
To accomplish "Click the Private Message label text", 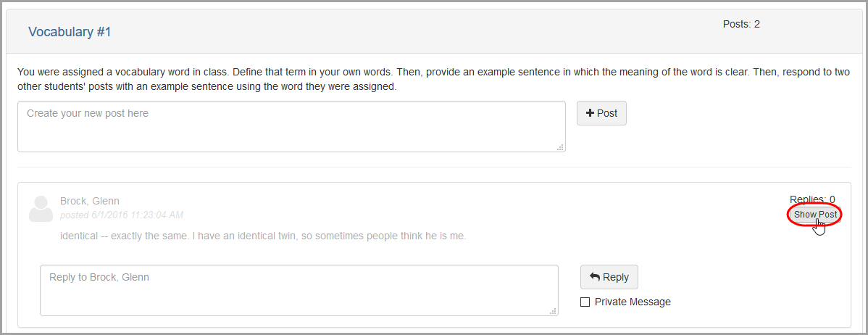I will tap(633, 302).
